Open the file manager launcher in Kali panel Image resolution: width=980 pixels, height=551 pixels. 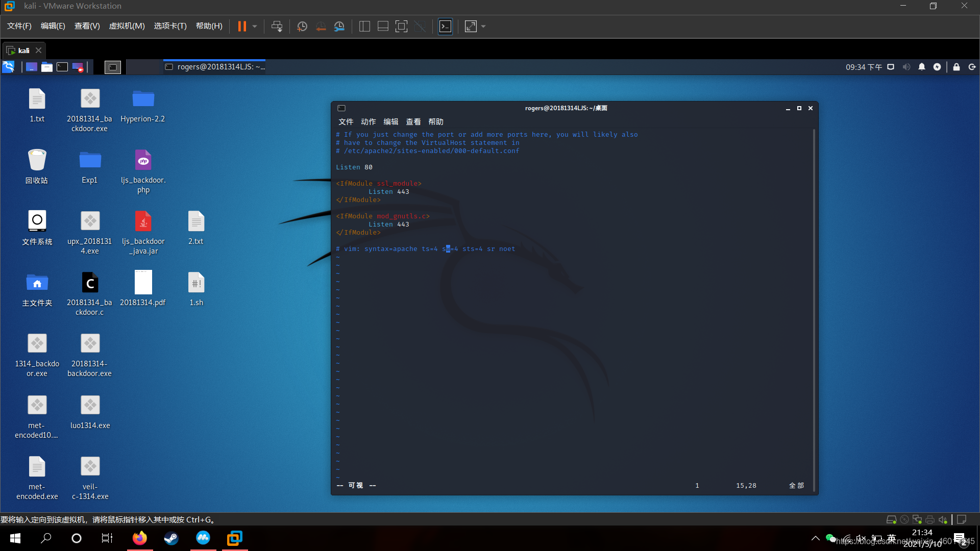pos(47,67)
